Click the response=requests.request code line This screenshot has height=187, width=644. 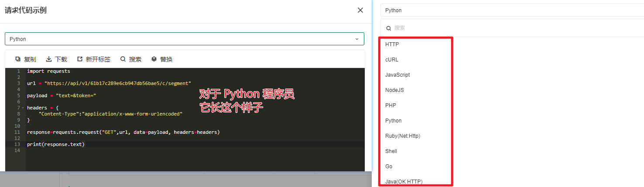point(123,132)
